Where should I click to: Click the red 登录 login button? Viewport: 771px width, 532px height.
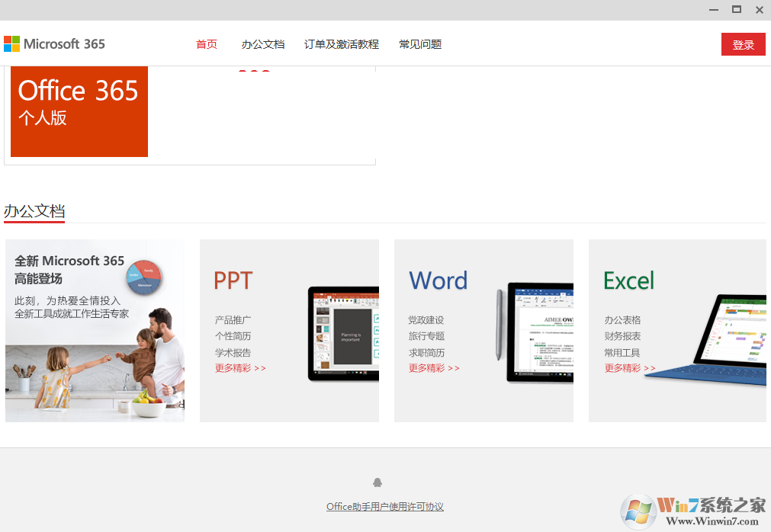743,44
